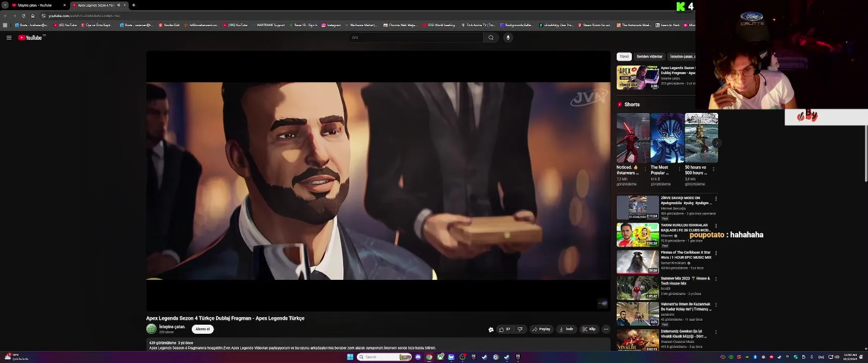Select the 'Tümü' filter chip
The width and height of the screenshot is (868, 363).
624,56
